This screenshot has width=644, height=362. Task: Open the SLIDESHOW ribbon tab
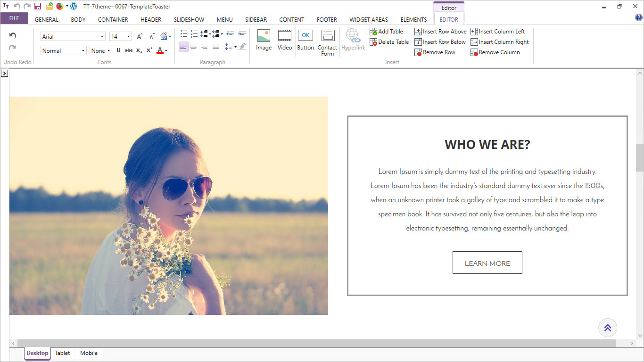pos(189,20)
